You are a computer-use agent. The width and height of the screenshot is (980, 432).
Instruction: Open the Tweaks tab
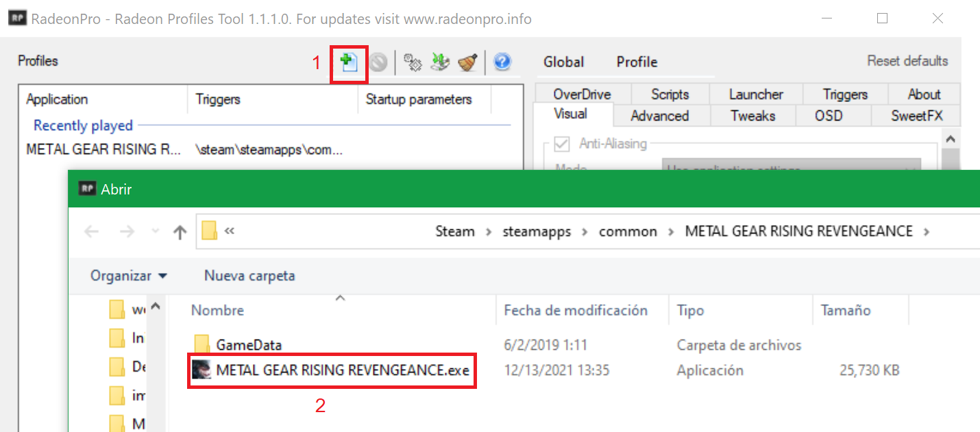click(752, 116)
